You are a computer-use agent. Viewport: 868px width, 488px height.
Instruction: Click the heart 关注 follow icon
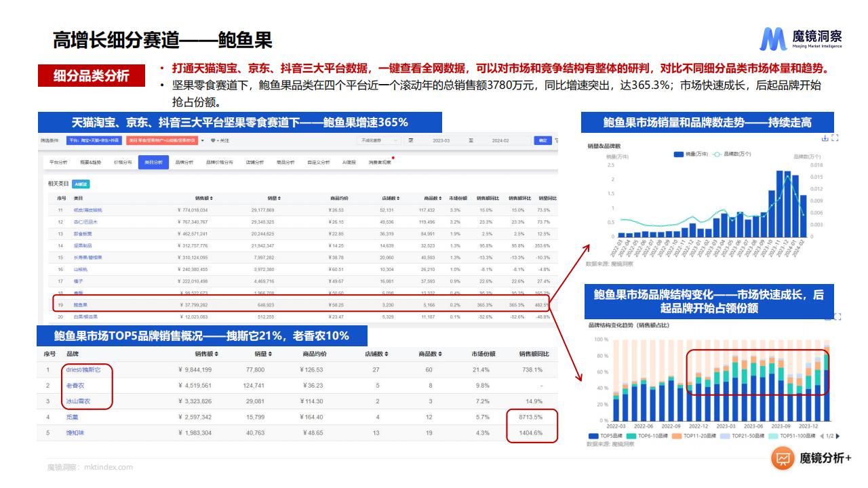pos(212,140)
